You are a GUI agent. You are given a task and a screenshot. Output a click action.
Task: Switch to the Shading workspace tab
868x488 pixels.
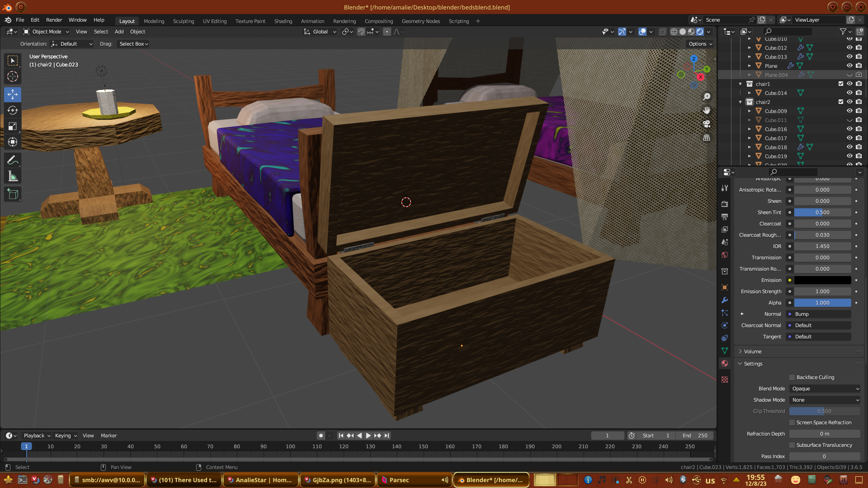[283, 21]
